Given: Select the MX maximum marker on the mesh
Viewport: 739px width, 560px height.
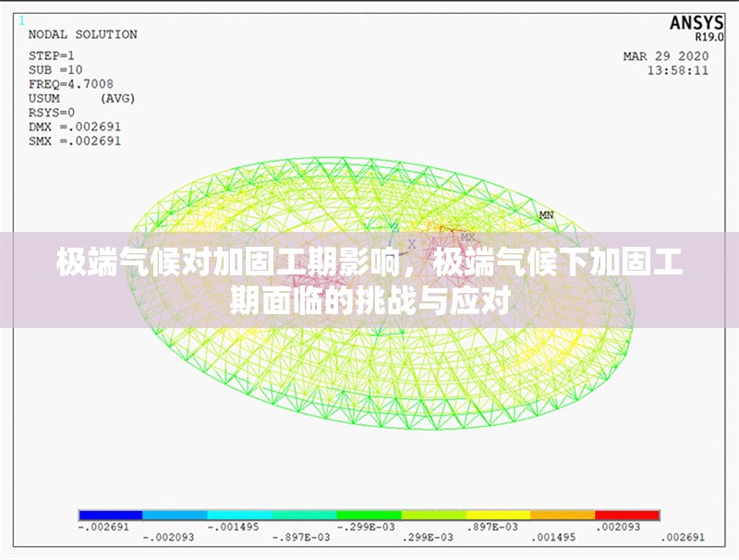Looking at the screenshot, I should (467, 237).
